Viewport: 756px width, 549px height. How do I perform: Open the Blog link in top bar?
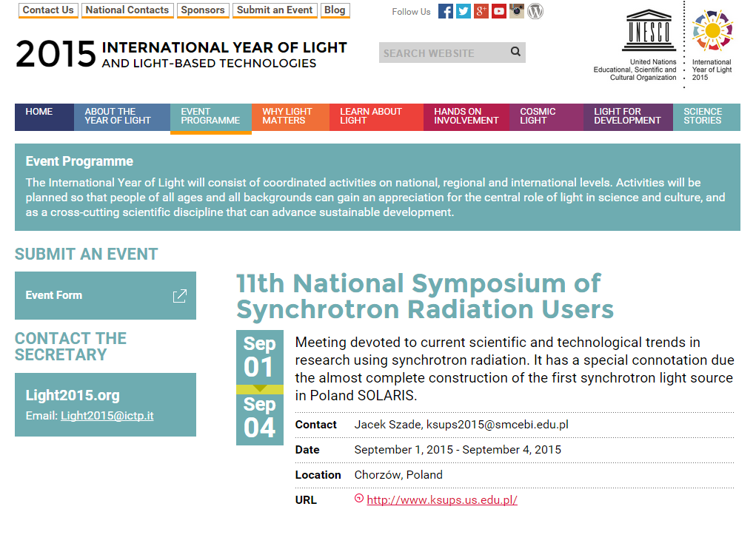coord(335,10)
